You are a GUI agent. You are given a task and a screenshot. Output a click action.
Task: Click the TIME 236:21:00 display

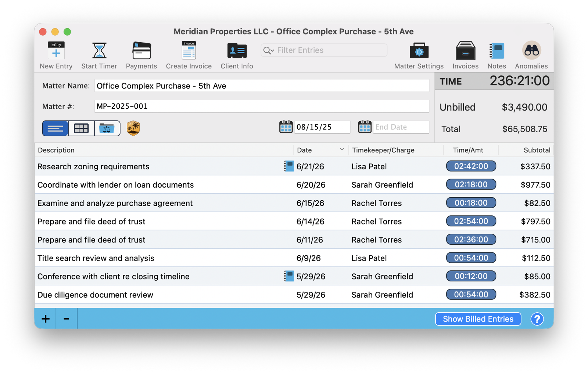point(494,81)
